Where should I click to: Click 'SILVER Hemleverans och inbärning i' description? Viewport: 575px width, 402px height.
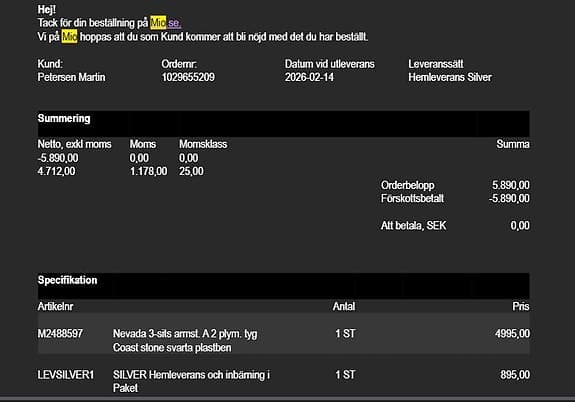click(191, 374)
